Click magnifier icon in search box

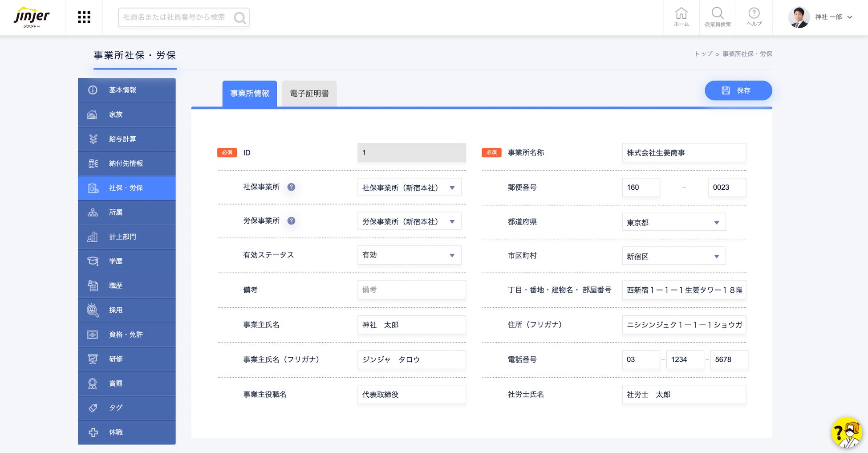tap(240, 18)
